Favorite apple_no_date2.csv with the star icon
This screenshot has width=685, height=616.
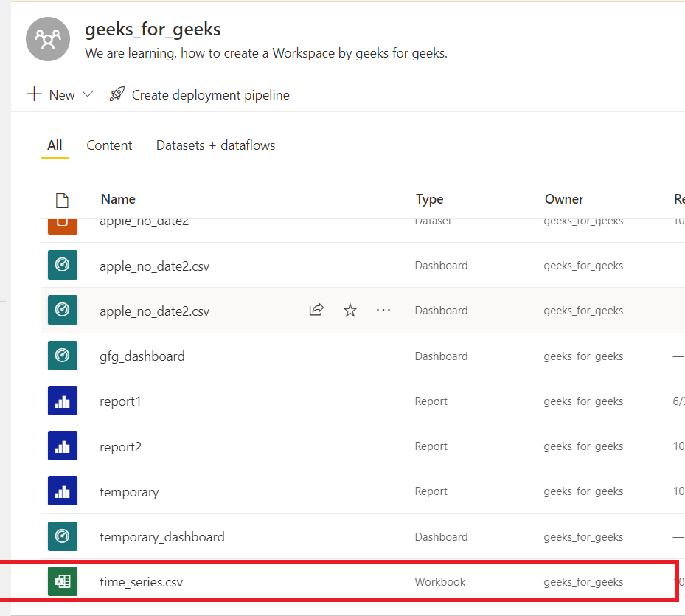(350, 311)
